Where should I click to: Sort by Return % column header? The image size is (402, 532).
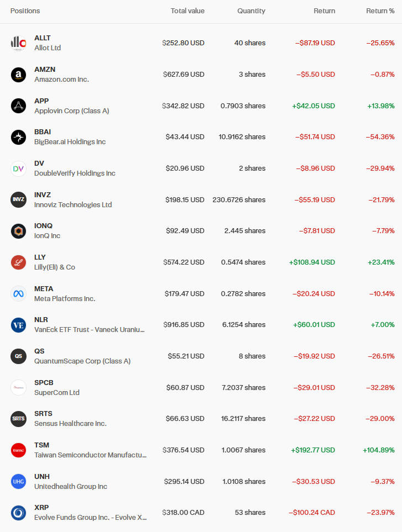376,11
